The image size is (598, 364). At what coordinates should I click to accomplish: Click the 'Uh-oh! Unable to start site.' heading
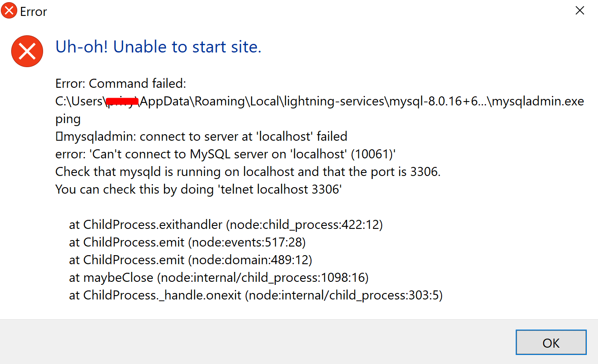pos(158,47)
